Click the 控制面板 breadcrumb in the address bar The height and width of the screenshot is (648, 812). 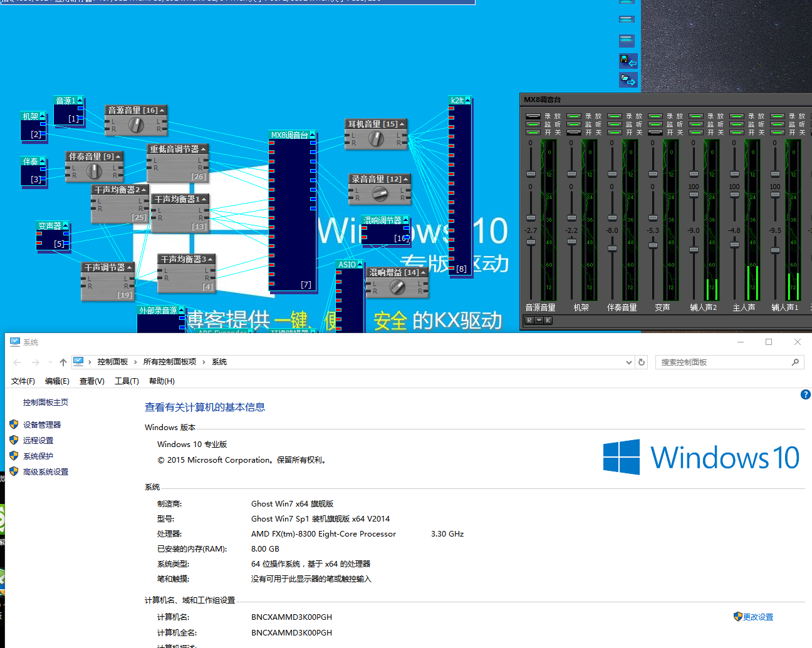pos(113,362)
